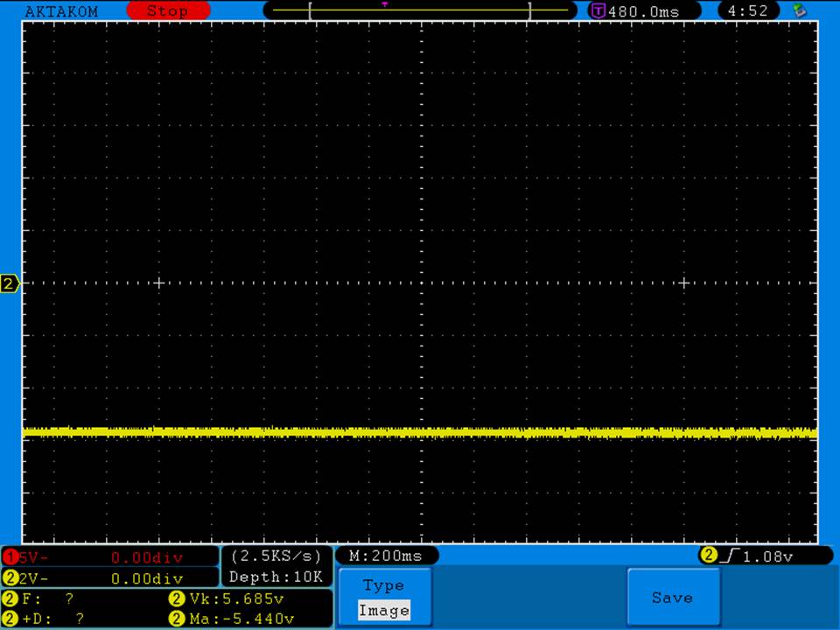Viewport: 840px width, 630px height.
Task: Click the 4:52 clock display
Action: point(747,11)
